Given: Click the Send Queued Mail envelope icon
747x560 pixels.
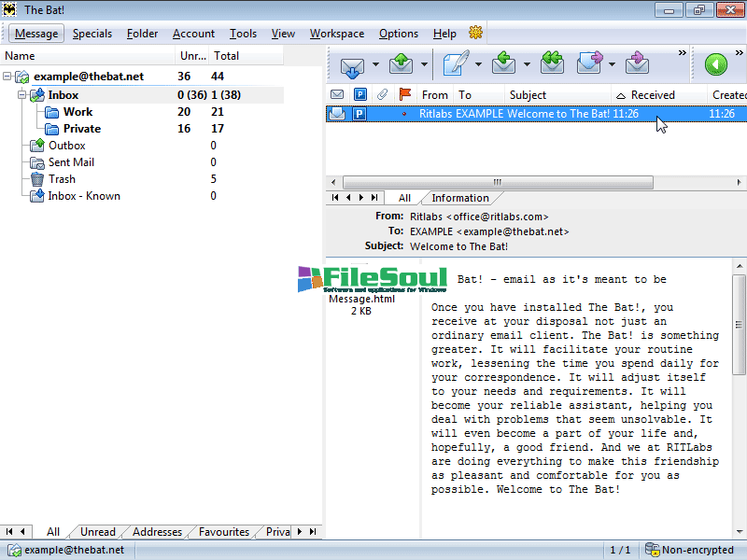Looking at the screenshot, I should pos(402,64).
